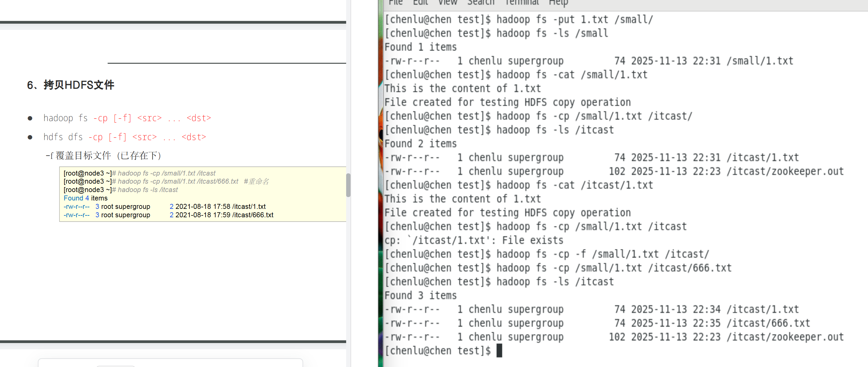Click the 'Found 3 items' terminal line
The width and height of the screenshot is (868, 367).
[x=420, y=295]
